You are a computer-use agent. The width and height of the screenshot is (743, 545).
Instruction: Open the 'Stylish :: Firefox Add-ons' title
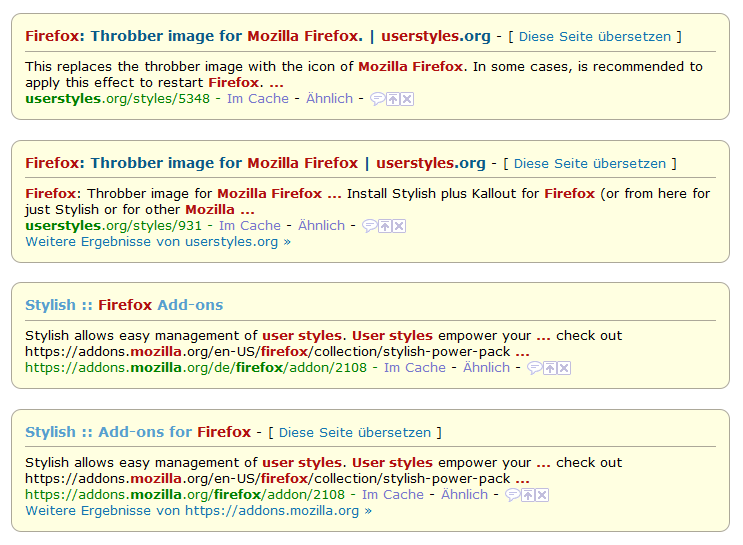[124, 305]
